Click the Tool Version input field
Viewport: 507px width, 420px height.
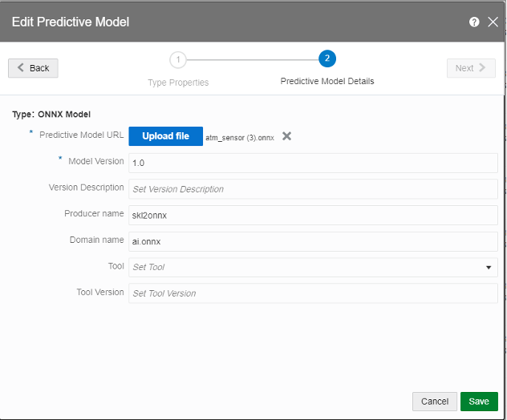tap(313, 293)
